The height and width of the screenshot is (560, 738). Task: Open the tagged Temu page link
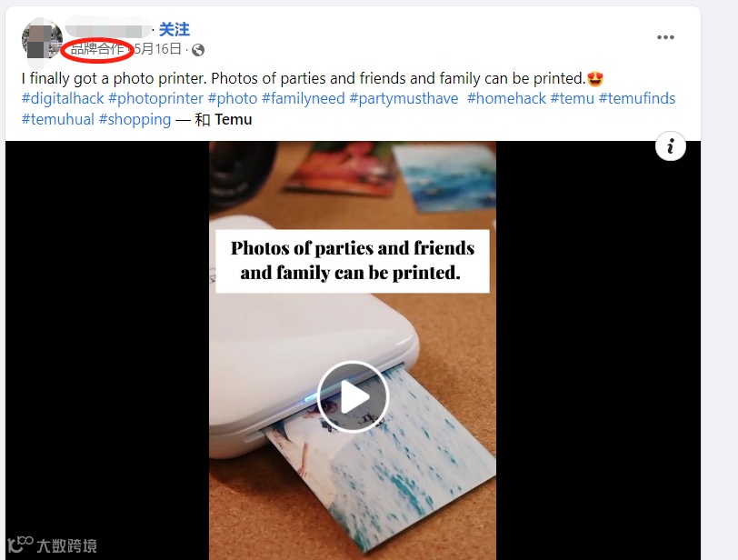click(x=233, y=119)
